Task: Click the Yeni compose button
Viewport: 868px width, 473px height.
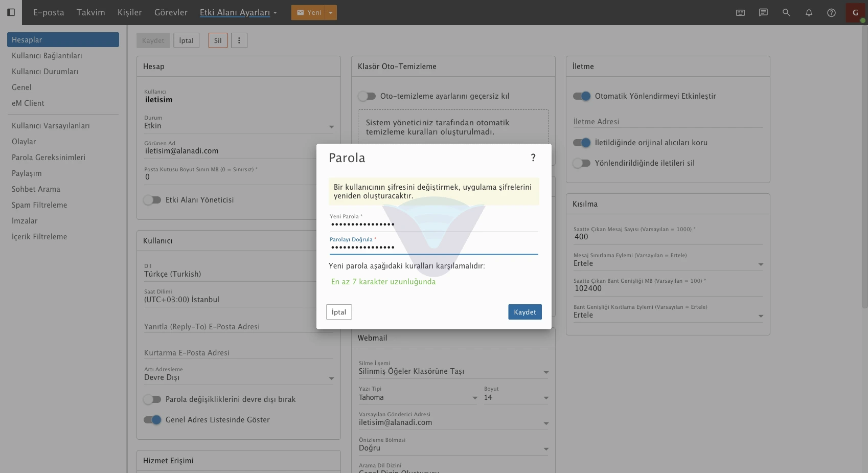Action: [308, 13]
